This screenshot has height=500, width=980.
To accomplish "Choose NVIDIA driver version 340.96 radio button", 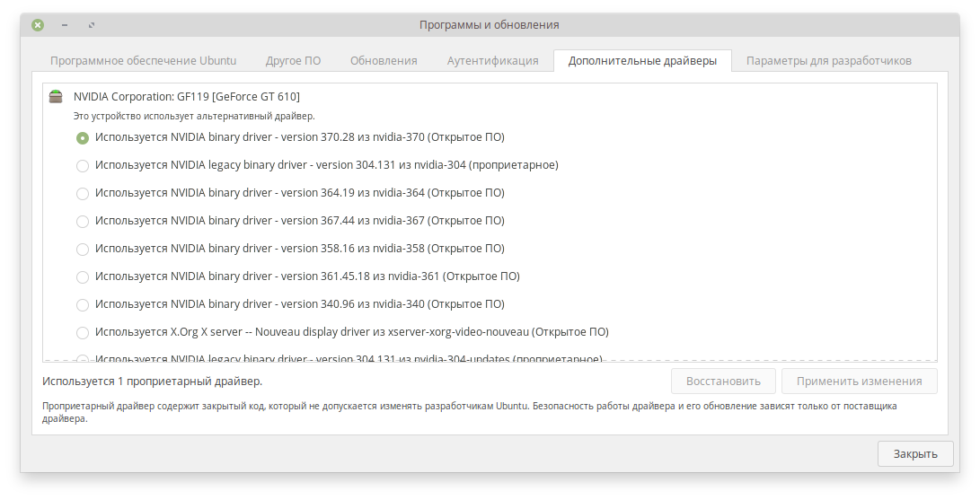I will click(x=83, y=304).
